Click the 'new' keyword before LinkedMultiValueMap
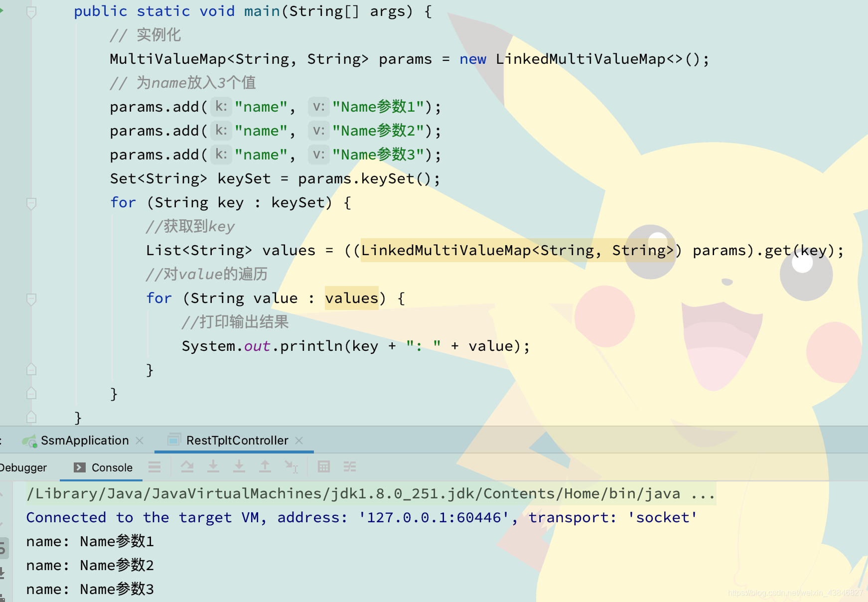The width and height of the screenshot is (868, 602). (472, 59)
